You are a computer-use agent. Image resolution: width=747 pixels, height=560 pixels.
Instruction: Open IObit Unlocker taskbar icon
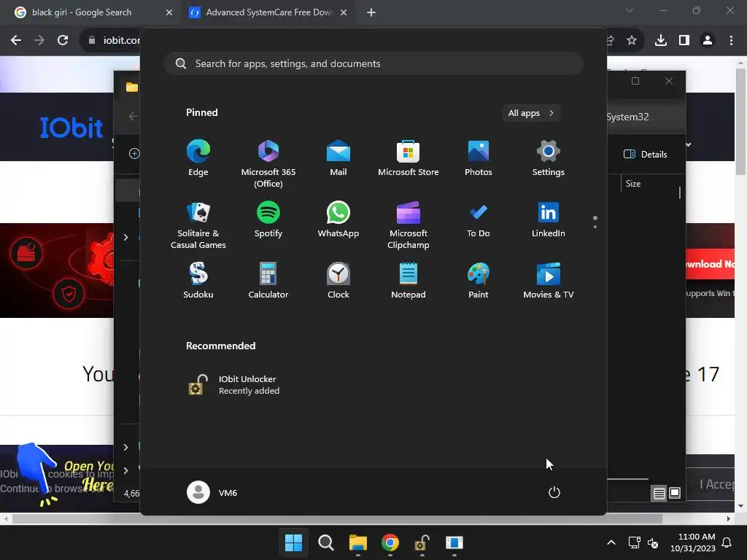422,542
